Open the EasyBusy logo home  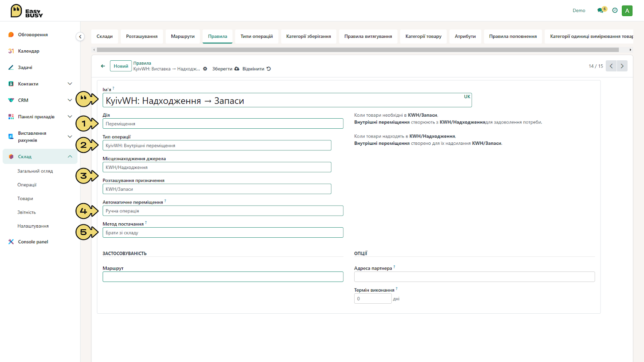27,11
